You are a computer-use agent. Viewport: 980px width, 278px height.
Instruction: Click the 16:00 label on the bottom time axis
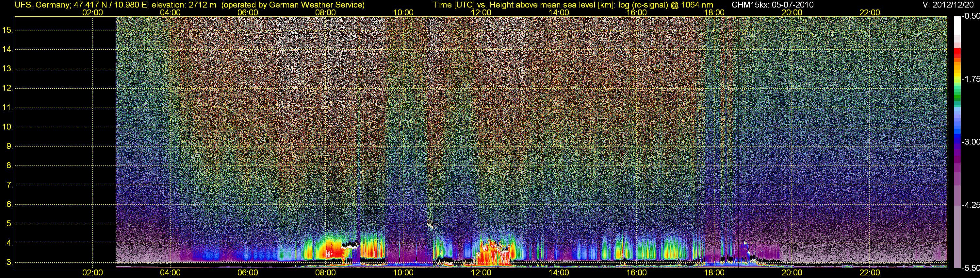[636, 273]
